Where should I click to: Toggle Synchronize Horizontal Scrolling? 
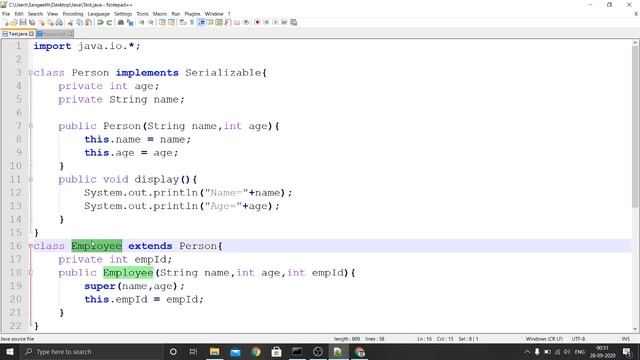pyautogui.click(x=171, y=22)
